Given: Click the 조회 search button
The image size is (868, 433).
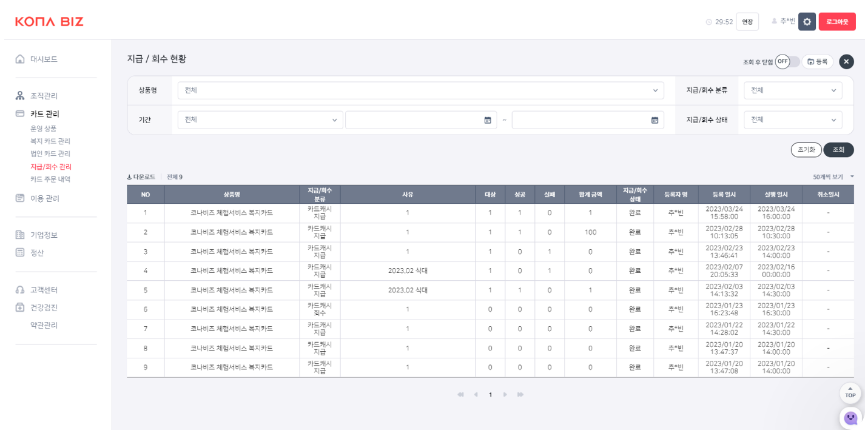Looking at the screenshot, I should 838,150.
